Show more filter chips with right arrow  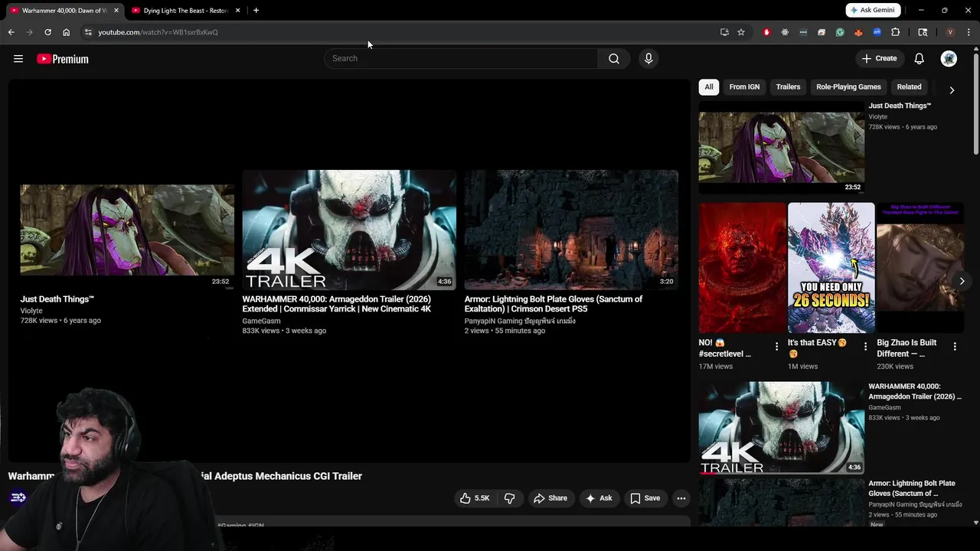click(952, 90)
